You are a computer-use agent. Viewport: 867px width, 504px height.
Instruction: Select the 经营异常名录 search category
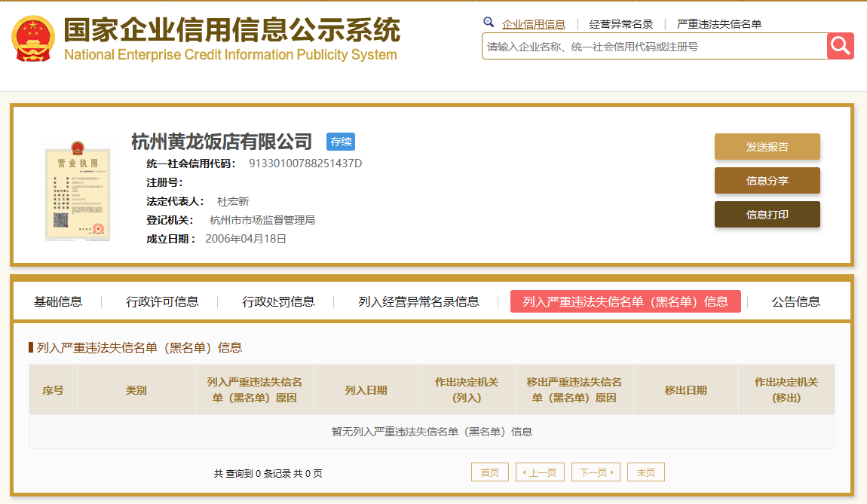coord(621,24)
